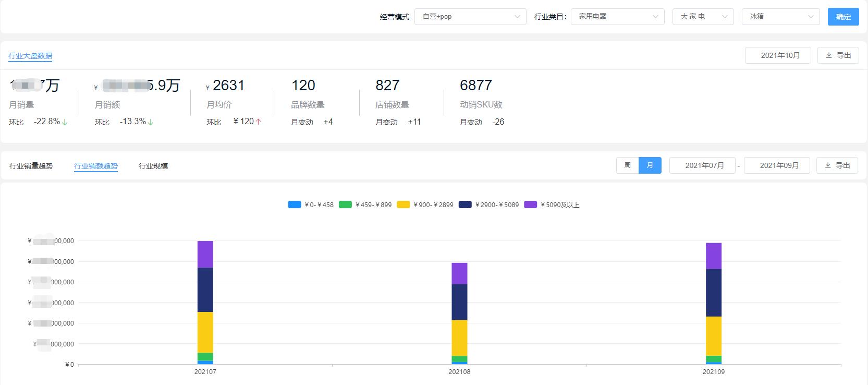868x385 pixels.
Task: Open the 家用电器 industry category dropdown
Action: click(617, 17)
